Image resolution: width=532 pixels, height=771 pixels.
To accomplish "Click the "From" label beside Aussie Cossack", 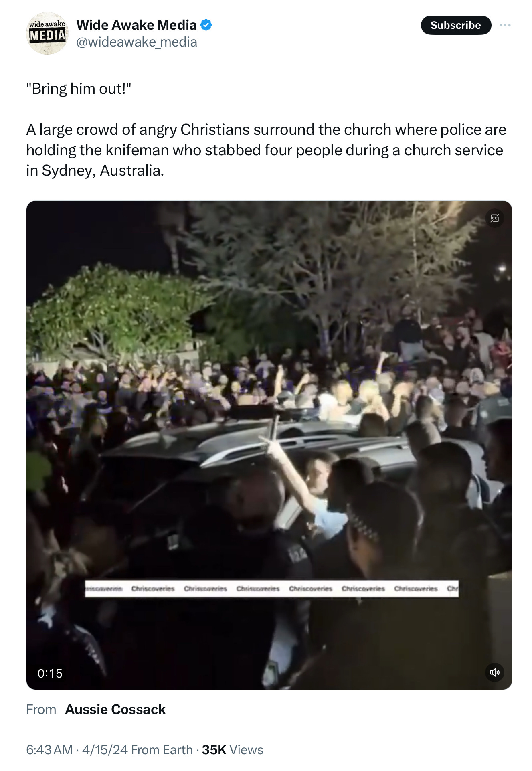I will coord(41,709).
